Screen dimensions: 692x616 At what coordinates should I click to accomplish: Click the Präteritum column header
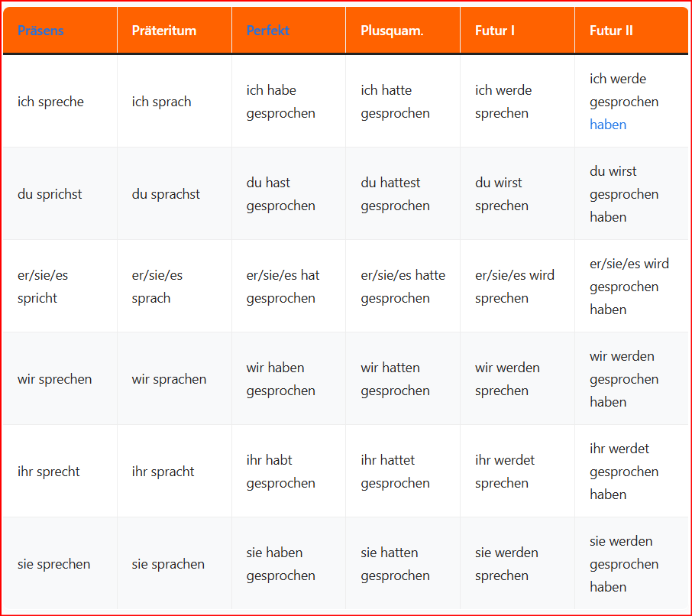coord(164,31)
